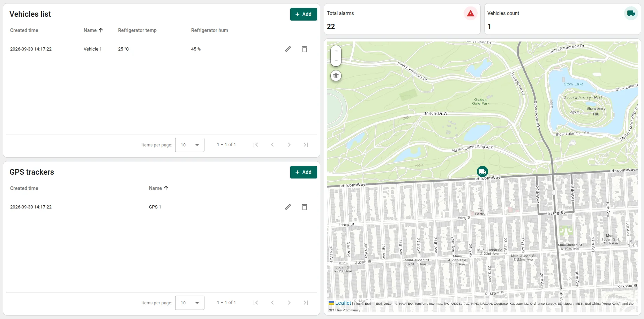Click the Total alarms value 22

point(331,26)
